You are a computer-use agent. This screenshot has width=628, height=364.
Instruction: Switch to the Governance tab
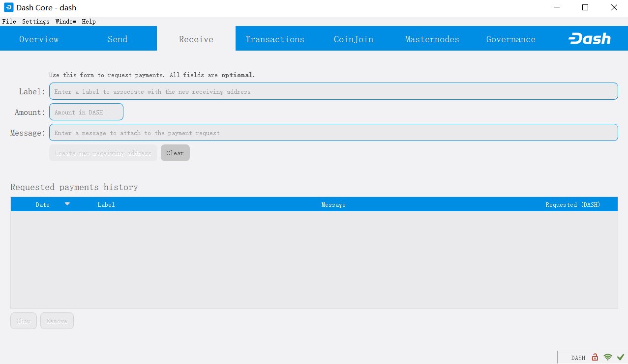[511, 39]
